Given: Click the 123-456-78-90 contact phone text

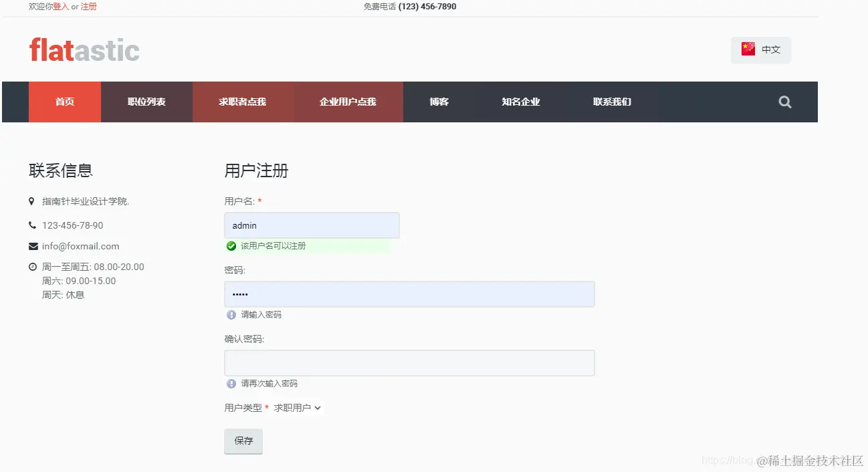Looking at the screenshot, I should click(73, 225).
